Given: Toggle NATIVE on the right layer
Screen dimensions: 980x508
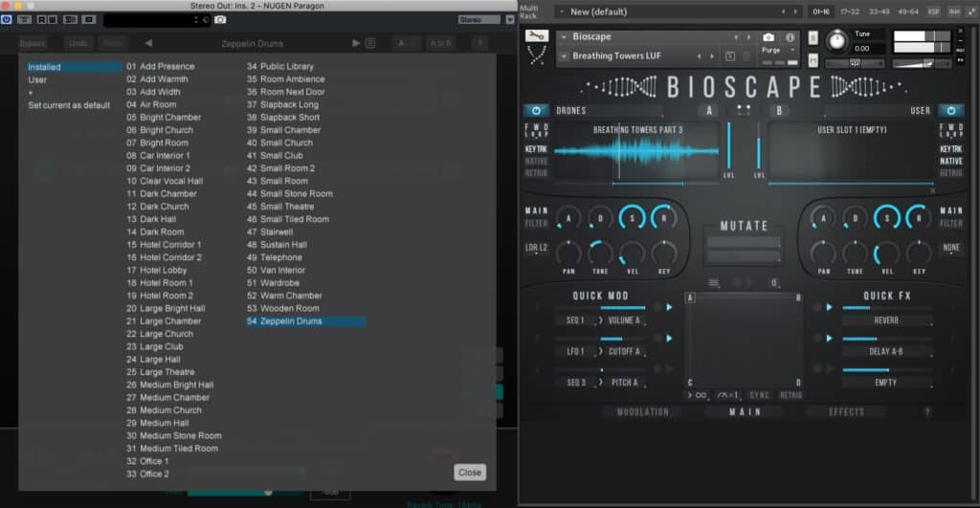Looking at the screenshot, I should (x=951, y=162).
